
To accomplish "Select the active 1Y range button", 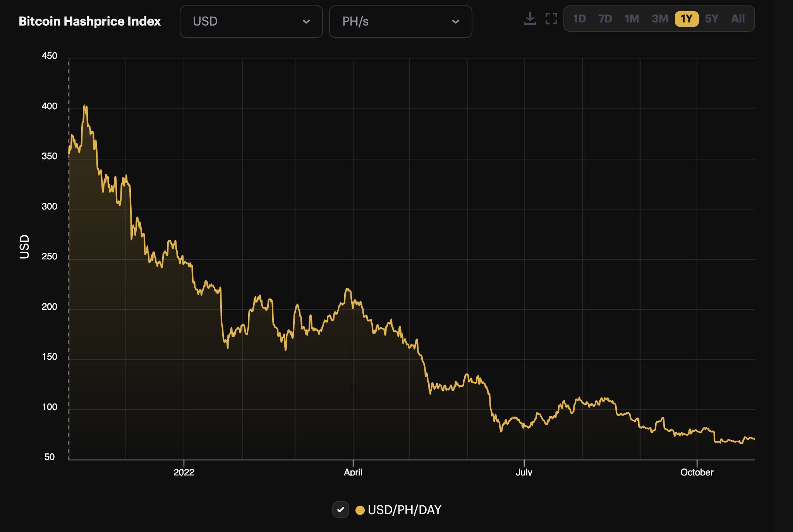I will (x=687, y=19).
